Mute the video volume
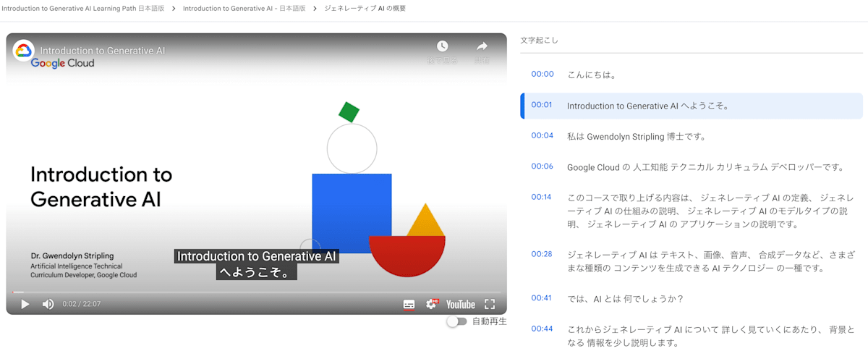Image resolution: width=868 pixels, height=359 pixels. (48, 304)
